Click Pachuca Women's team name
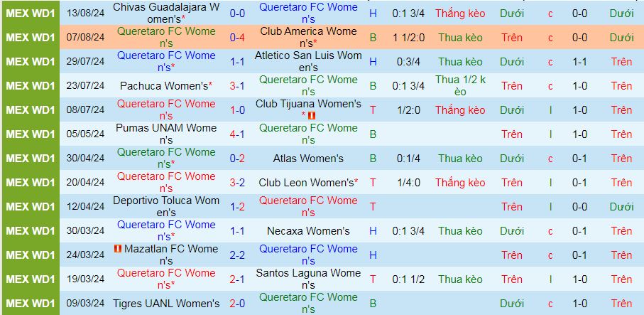 (x=164, y=86)
